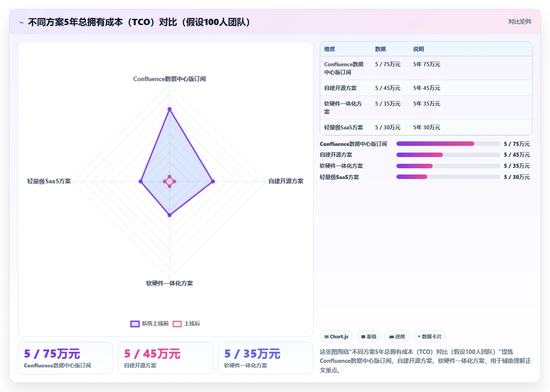Click the purple data point on the 轻量级SaaS方案 axis
The width and height of the screenshot is (550, 392).
point(140,181)
